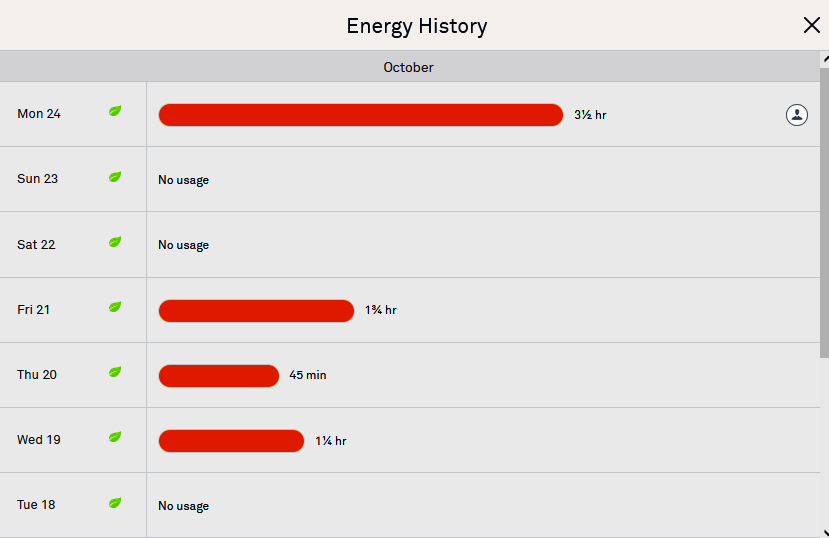Close the Energy History panel
The image size is (829, 538).
[811, 26]
